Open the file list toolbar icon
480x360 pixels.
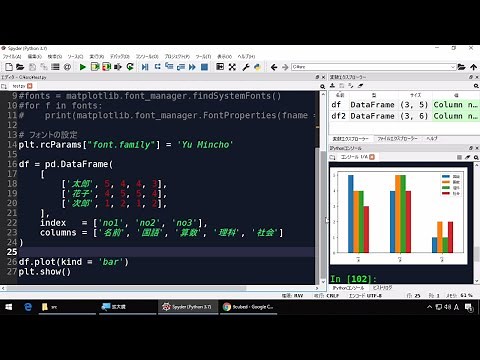55,67
